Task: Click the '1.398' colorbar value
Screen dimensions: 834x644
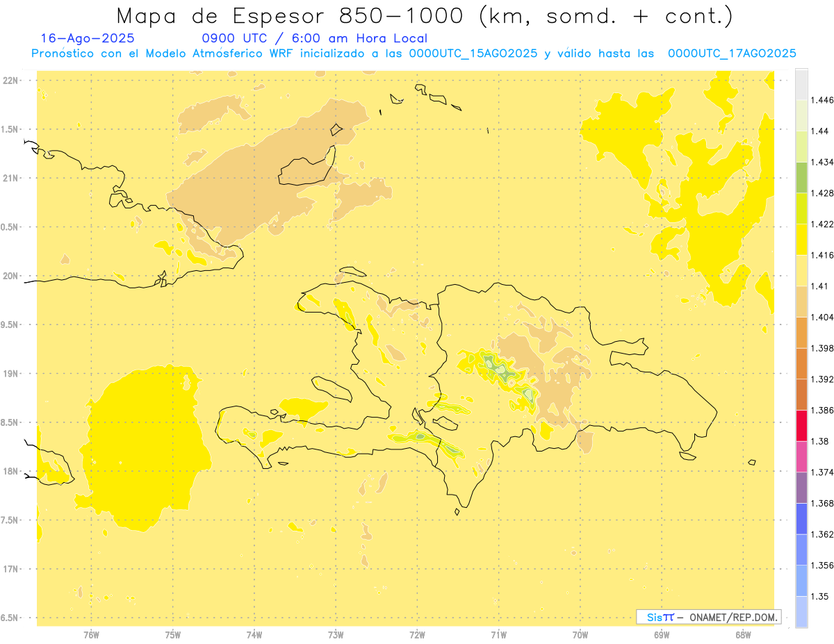Action: pyautogui.click(x=822, y=348)
